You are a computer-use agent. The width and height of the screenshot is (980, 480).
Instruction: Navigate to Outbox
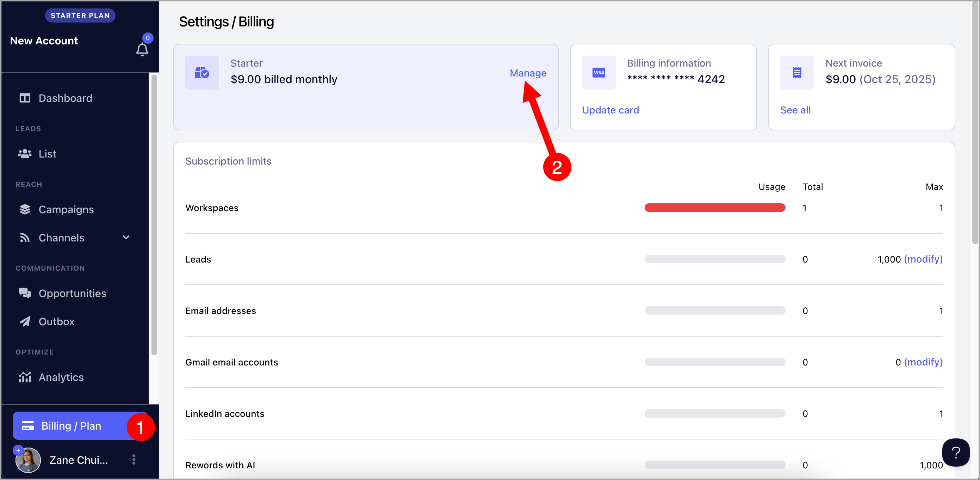[x=56, y=321]
